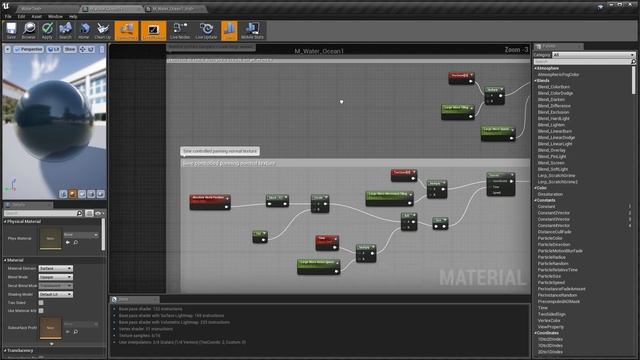Open the Blend Mode dropdown
The image size is (640, 360).
click(x=56, y=277)
